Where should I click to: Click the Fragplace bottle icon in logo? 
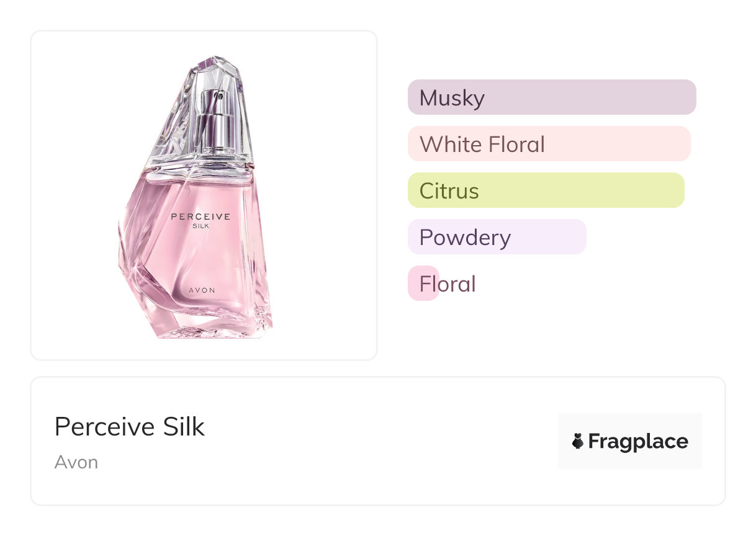click(x=578, y=442)
